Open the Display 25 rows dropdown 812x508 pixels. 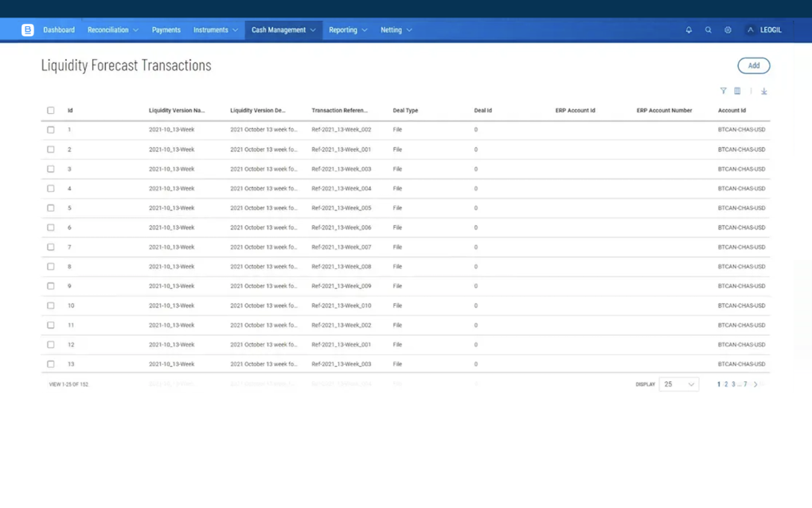tap(678, 385)
